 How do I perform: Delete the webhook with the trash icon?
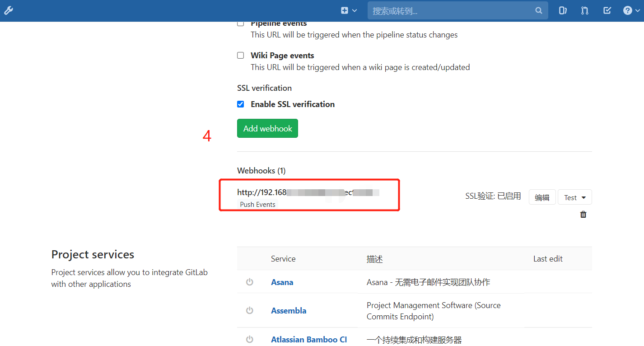click(583, 215)
